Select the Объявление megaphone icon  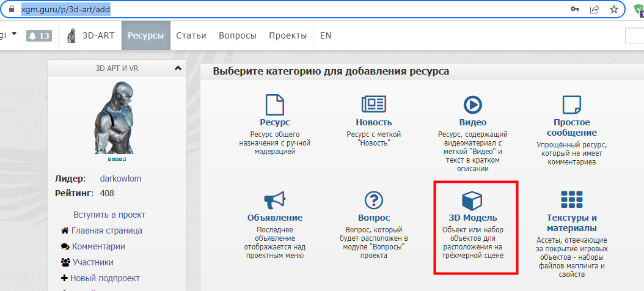click(274, 200)
